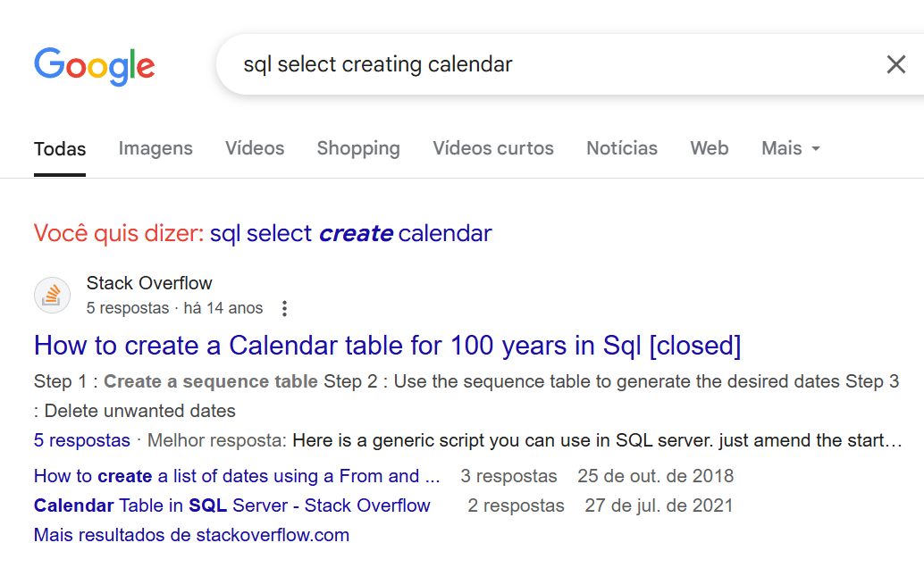Click the Stack Overflow site name
This screenshot has height=568, width=924.
[x=149, y=283]
